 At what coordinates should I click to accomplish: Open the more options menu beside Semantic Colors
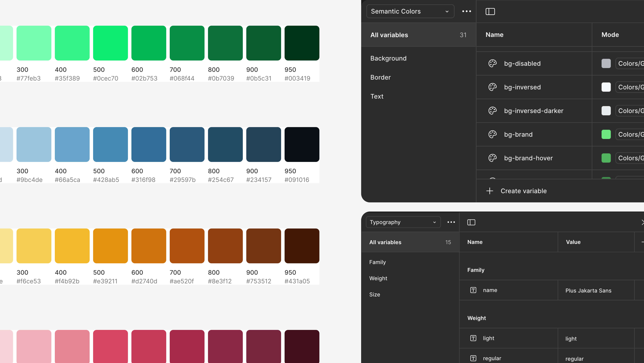[466, 11]
